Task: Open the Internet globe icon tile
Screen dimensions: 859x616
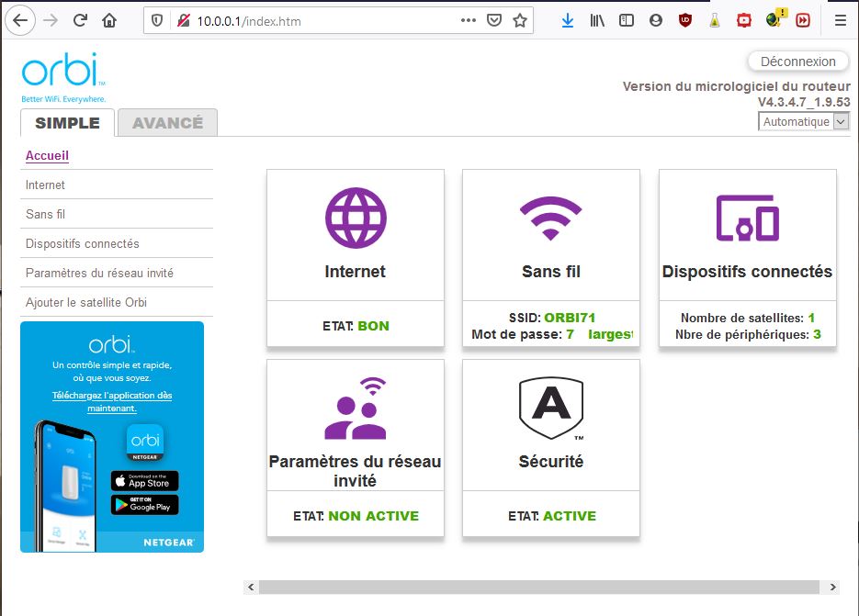Action: tap(356, 218)
